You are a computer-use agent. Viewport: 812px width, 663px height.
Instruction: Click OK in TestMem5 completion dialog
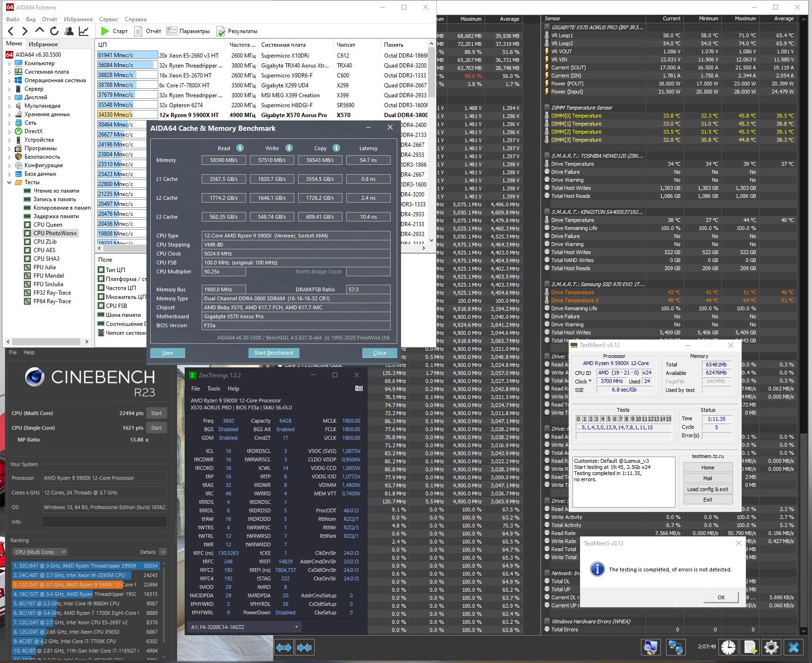(721, 597)
